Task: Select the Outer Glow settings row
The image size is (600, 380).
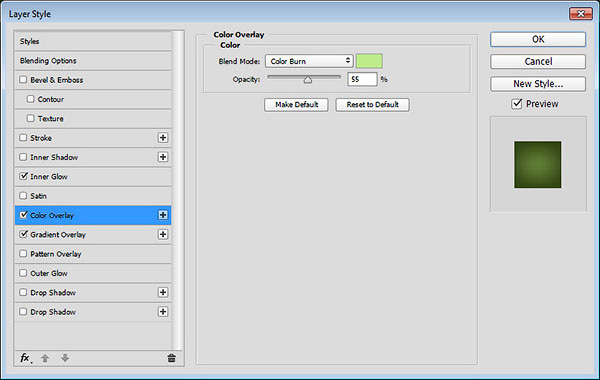Action: (x=93, y=273)
